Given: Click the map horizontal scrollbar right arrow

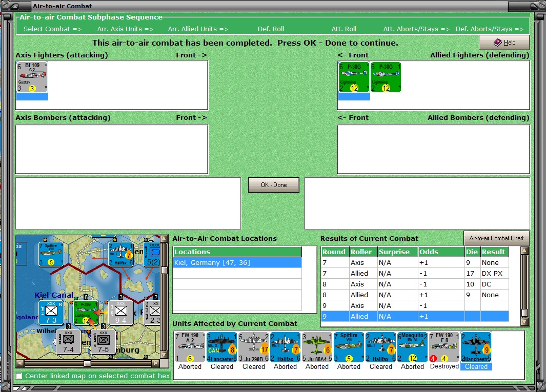Looking at the screenshot, I should point(156,363).
